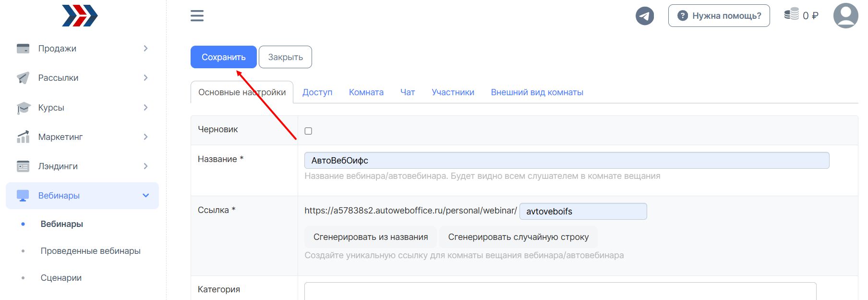Screen dimensions: 868x300
Task: Select the Рассылки menu label
Action: pyautogui.click(x=58, y=78)
